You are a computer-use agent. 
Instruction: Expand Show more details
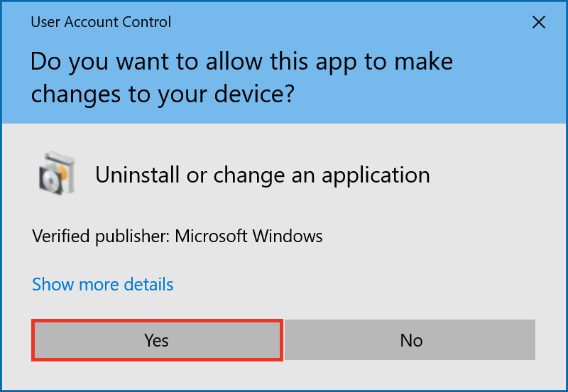pos(103,285)
